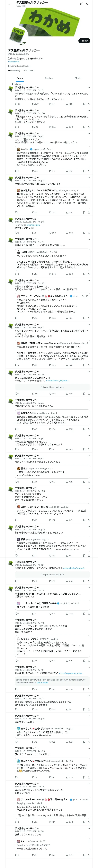Click the circular icon left of search

pyautogui.click(x=81, y=4)
